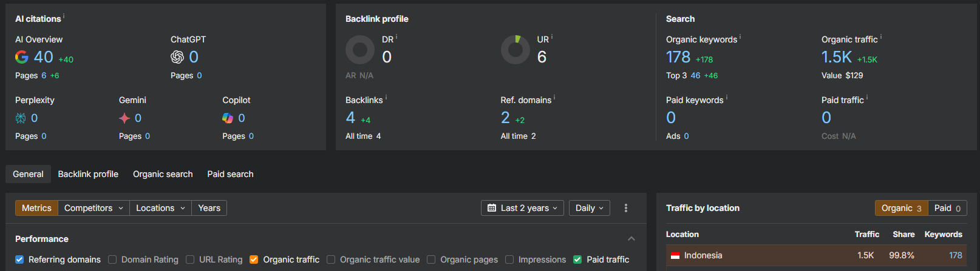Click the ChatGPT logo icon

pyautogui.click(x=177, y=57)
